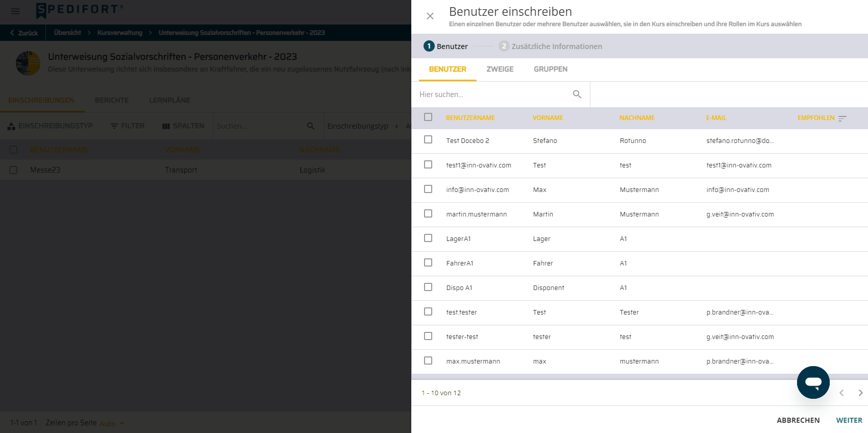868x433 pixels.
Task: Tick the Messe23 row checkbox
Action: [x=13, y=170]
